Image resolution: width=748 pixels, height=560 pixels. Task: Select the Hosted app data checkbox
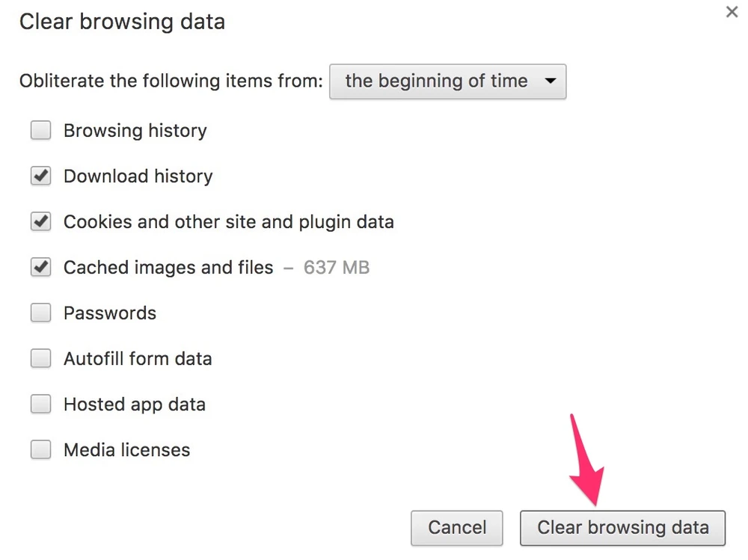[x=40, y=404]
